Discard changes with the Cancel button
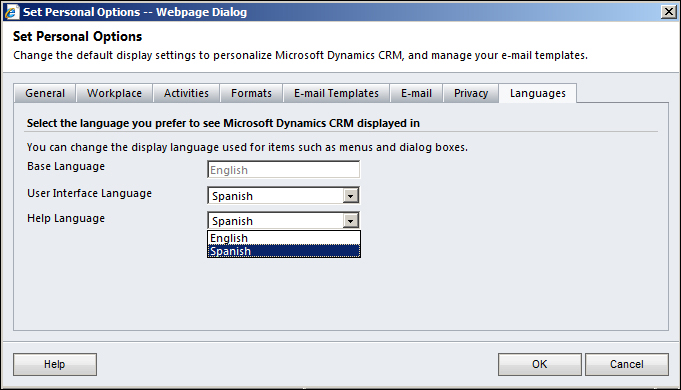The width and height of the screenshot is (681, 390). [x=627, y=364]
